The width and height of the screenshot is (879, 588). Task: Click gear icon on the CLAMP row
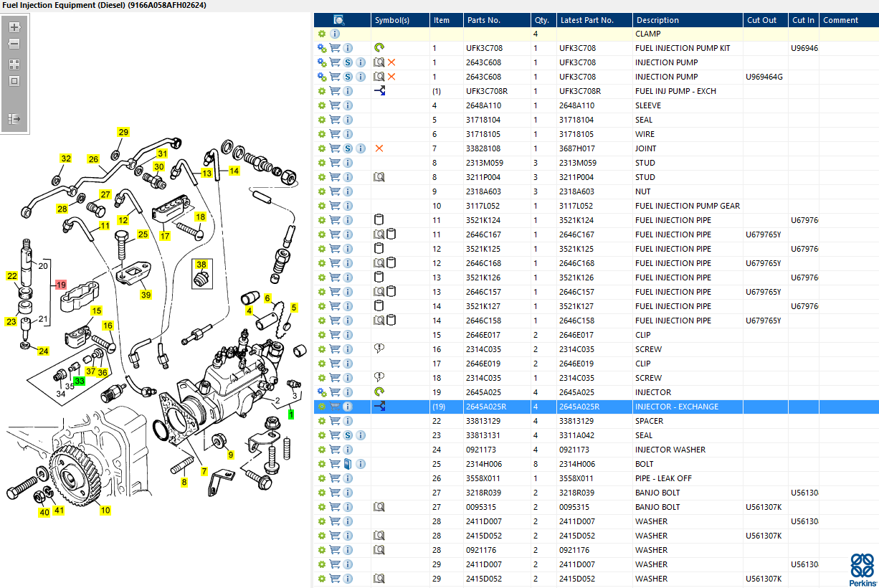point(322,34)
